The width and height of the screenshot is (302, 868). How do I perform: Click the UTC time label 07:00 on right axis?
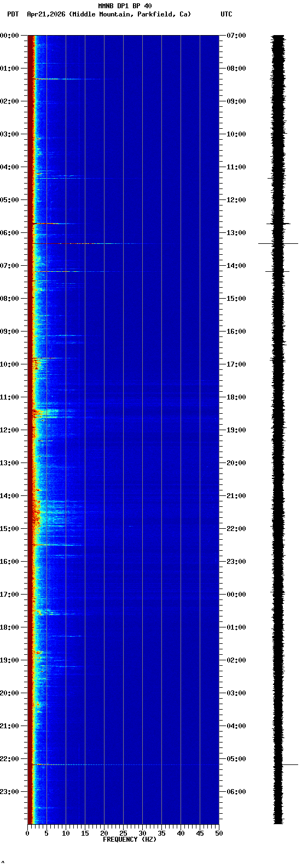point(236,36)
